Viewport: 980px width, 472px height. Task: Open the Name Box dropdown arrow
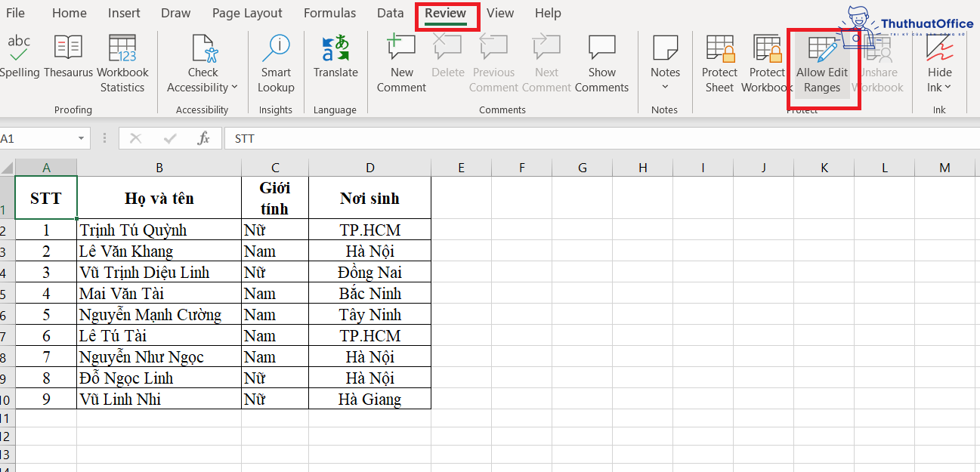coord(82,138)
